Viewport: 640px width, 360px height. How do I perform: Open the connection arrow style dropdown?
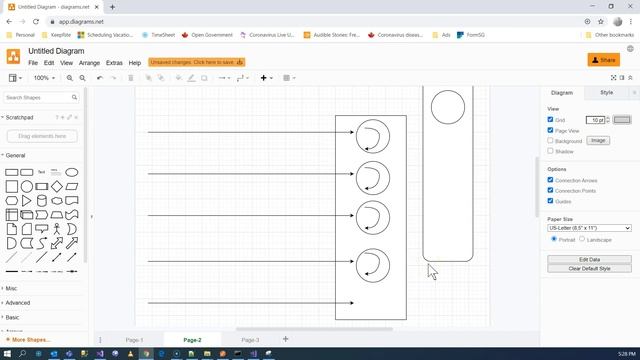224,78
